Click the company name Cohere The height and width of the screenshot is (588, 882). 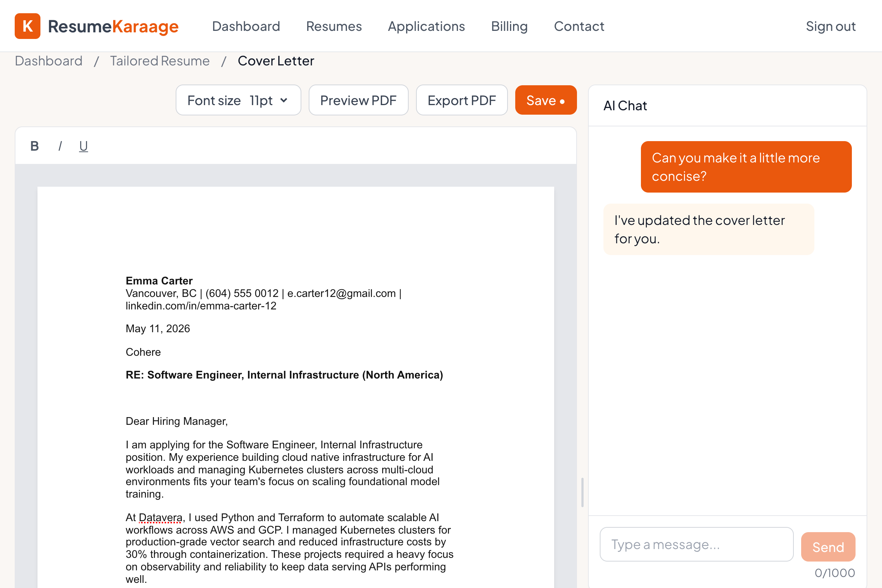pos(143,352)
